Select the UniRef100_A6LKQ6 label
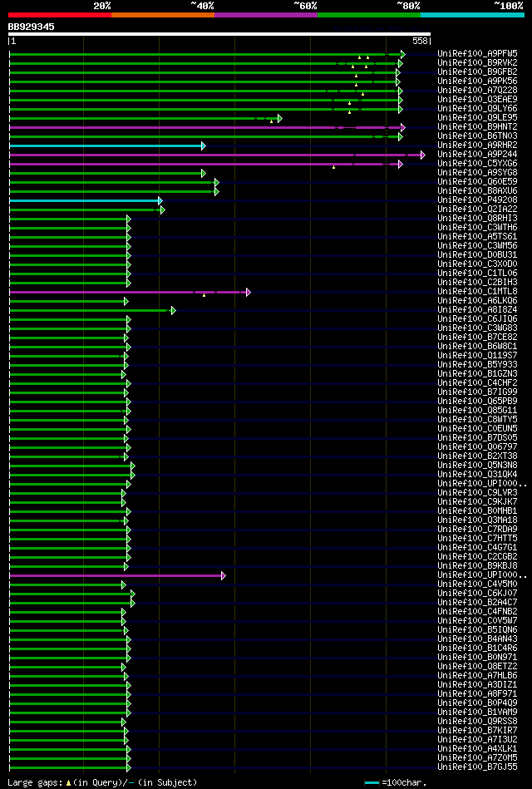 478,300
